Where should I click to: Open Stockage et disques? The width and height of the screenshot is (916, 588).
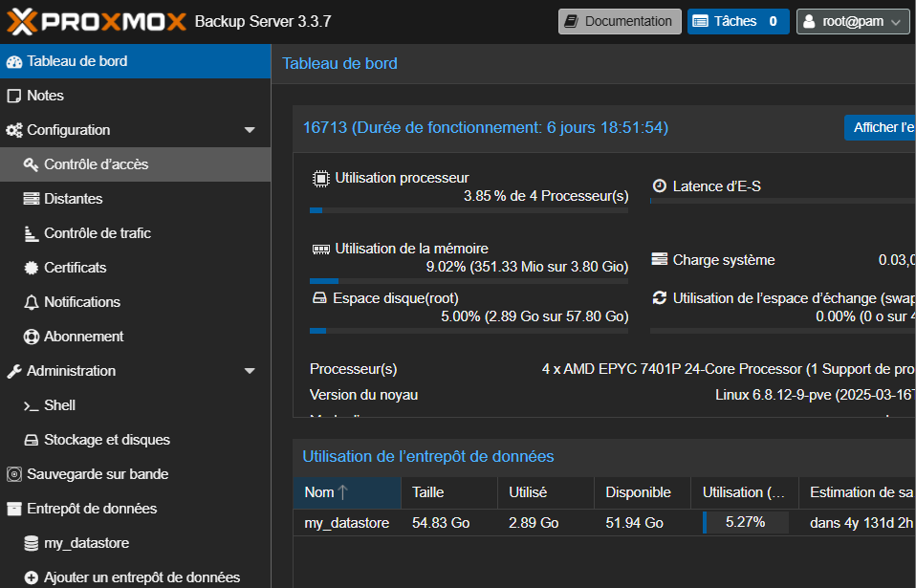pyautogui.click(x=136, y=440)
